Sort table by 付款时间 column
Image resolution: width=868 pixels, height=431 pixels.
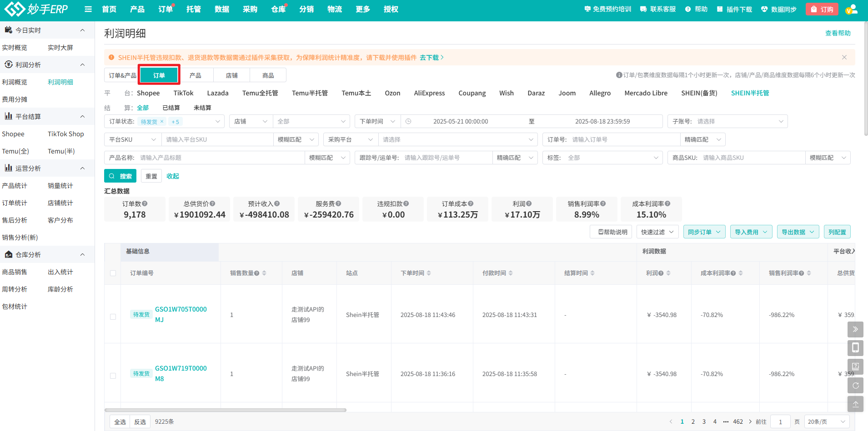pyautogui.click(x=511, y=273)
